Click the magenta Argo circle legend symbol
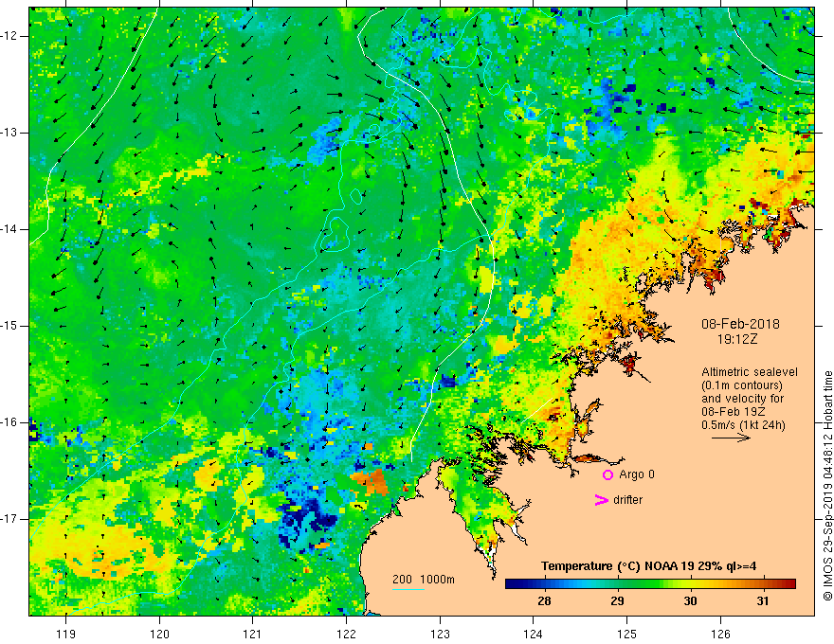834x644 pixels. [607, 474]
